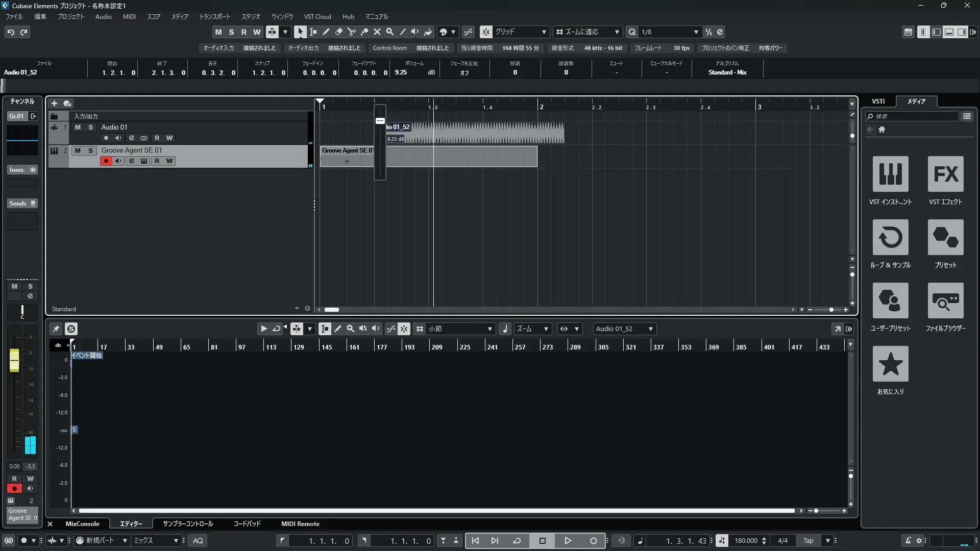This screenshot has height=551, width=980.
Task: Open VST Instruments media tile
Action: pyautogui.click(x=890, y=174)
